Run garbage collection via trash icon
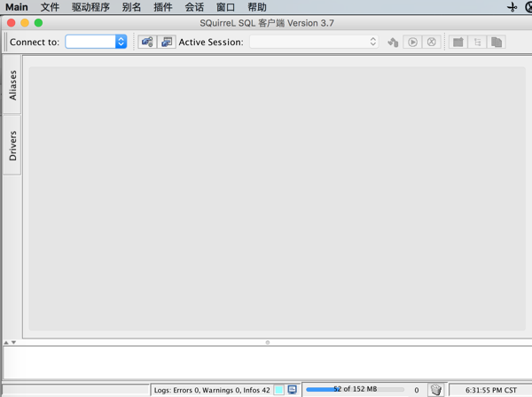 point(435,390)
